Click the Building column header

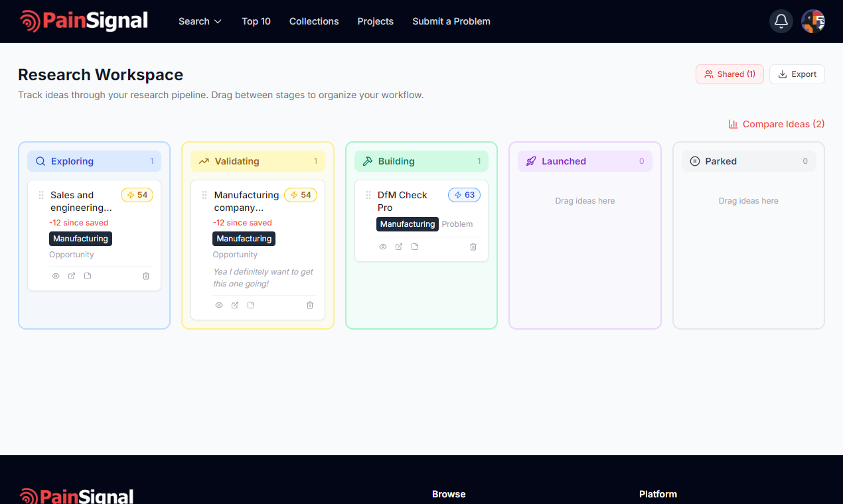click(x=421, y=161)
